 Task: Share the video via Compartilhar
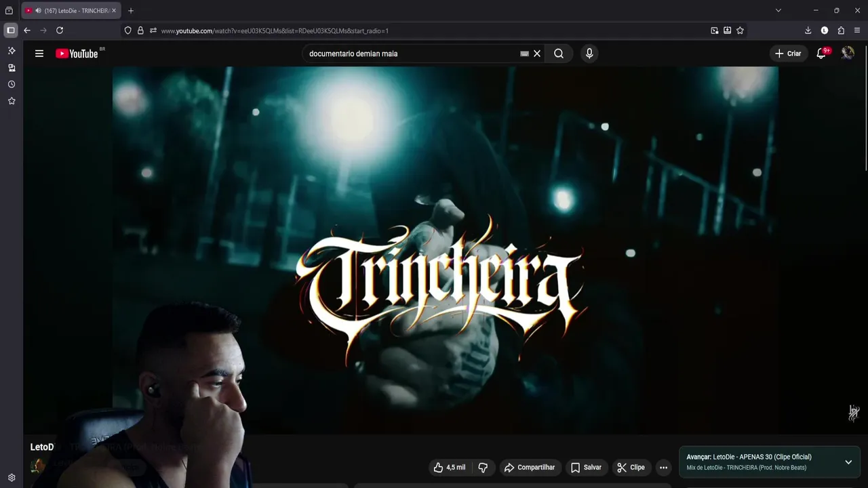[x=530, y=468]
